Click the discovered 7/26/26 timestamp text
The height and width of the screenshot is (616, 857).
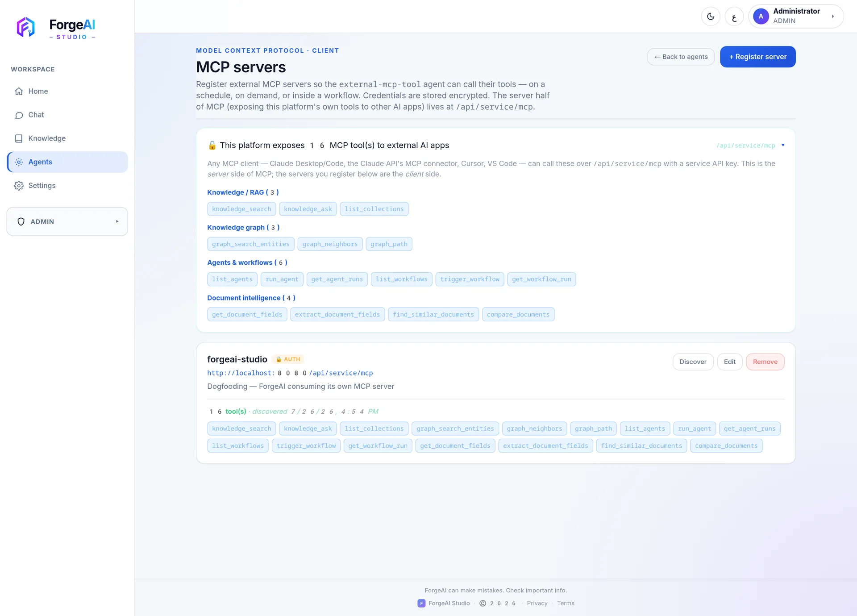click(315, 412)
